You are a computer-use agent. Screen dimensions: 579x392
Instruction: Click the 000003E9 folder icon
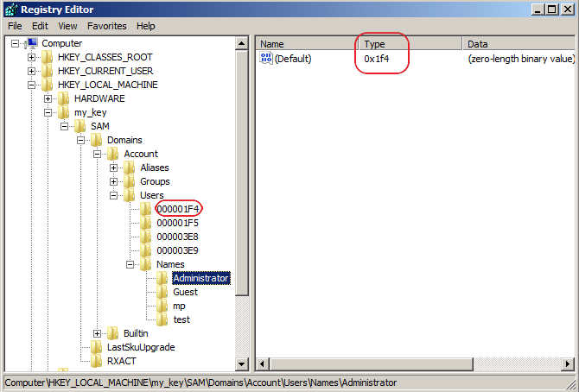tap(146, 250)
